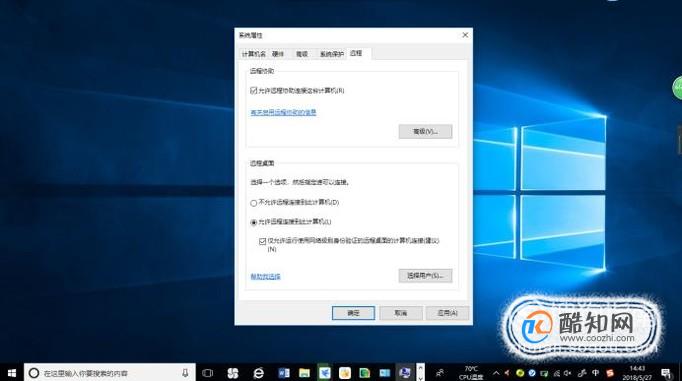Launch Internet Explorer from the taskbar
This screenshot has height=381, width=682.
[258, 373]
